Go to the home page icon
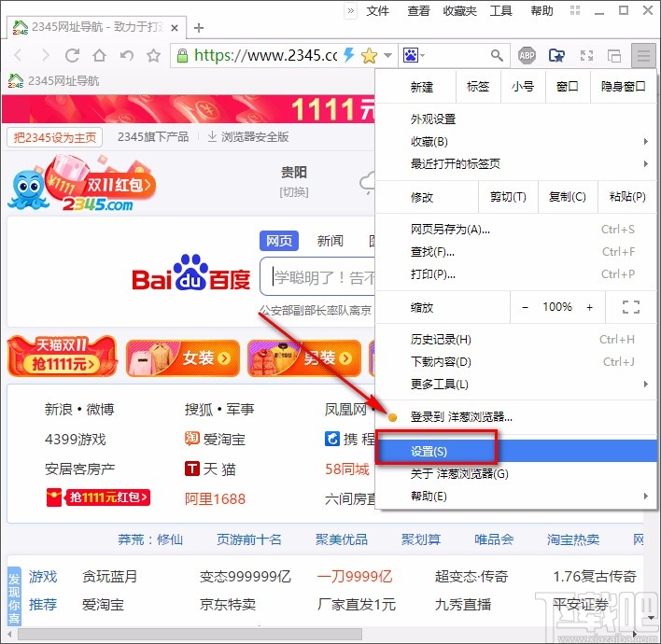 (100, 55)
